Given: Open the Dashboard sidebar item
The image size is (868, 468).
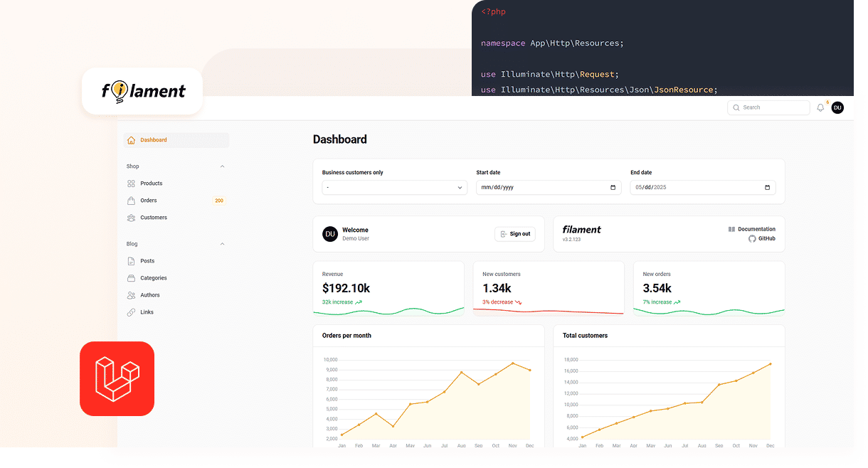Looking at the screenshot, I should click(x=176, y=140).
